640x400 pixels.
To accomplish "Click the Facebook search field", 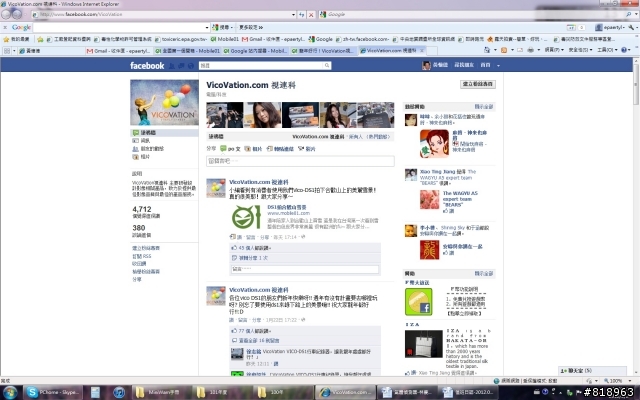I will point(261,65).
